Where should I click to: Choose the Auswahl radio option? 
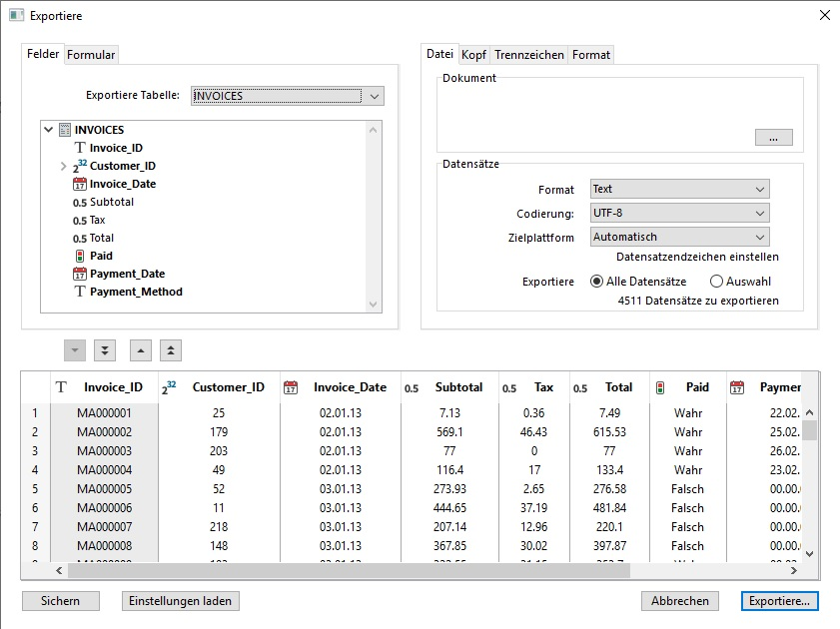[716, 282]
